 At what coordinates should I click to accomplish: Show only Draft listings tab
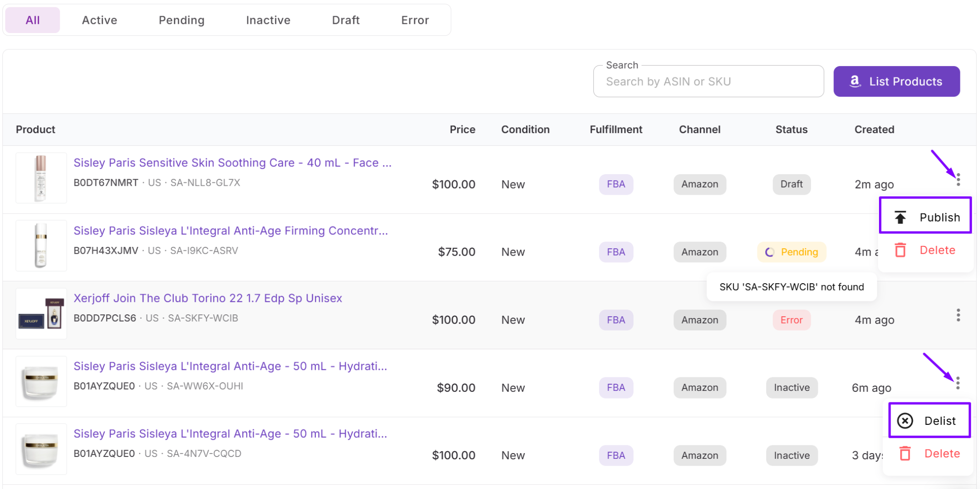point(345,20)
